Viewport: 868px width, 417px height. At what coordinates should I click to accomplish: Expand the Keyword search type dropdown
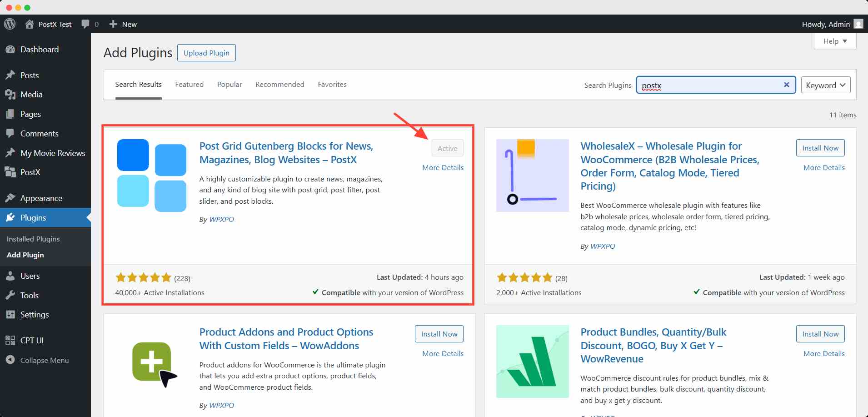point(825,85)
